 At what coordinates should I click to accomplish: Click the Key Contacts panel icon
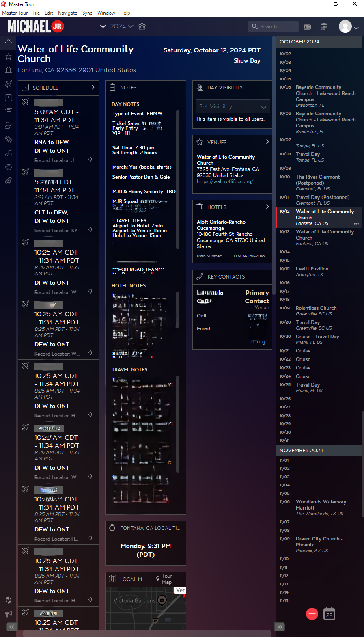[200, 276]
